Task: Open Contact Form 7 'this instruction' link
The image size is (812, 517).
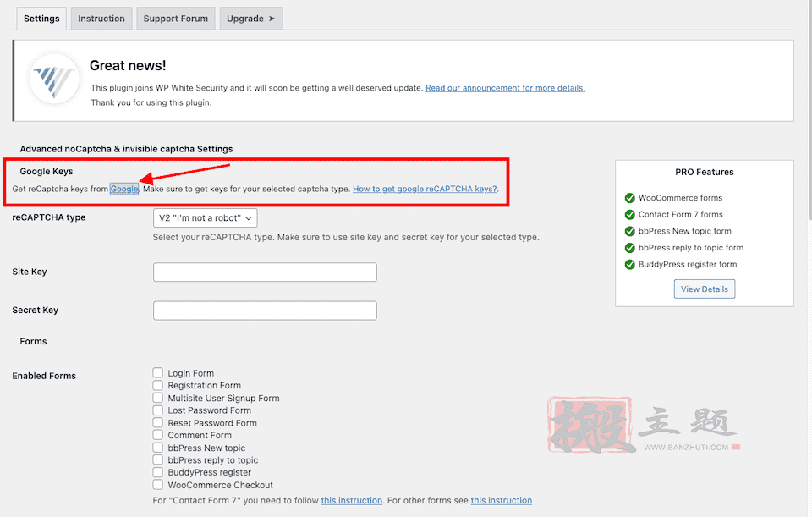Action: pyautogui.click(x=352, y=500)
